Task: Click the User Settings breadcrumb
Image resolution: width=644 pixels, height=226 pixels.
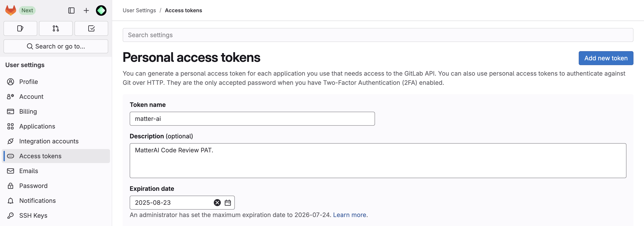Action: (139, 10)
